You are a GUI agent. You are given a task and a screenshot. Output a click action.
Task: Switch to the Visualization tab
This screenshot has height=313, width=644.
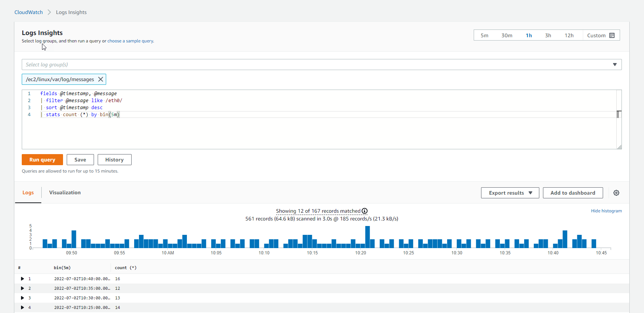click(x=65, y=192)
